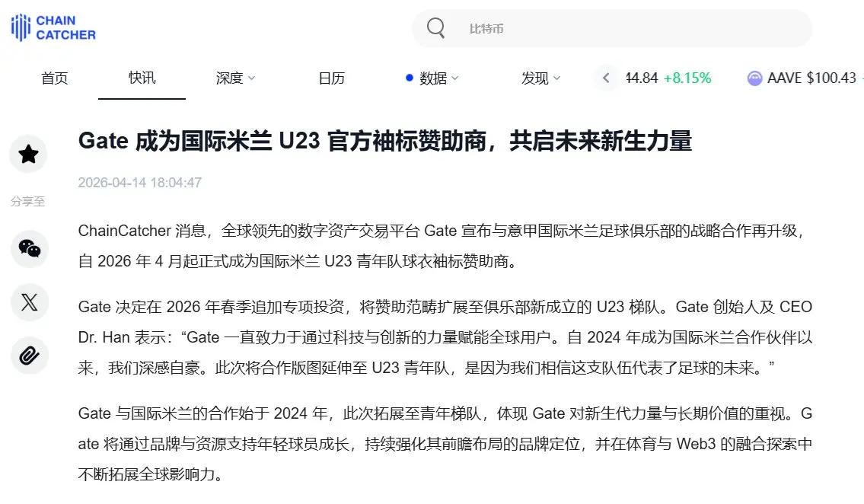Click the paragraph starting ChainCatcher 消息
The width and height of the screenshot is (864, 504).
pos(444,246)
